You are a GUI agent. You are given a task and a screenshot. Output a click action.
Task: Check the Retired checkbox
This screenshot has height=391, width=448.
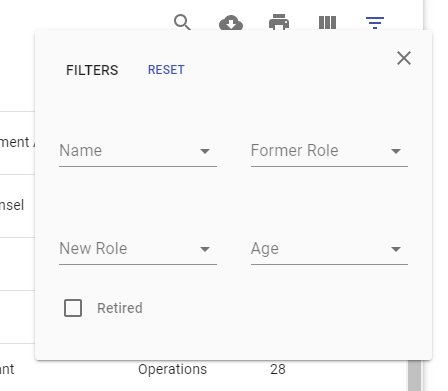[73, 308]
